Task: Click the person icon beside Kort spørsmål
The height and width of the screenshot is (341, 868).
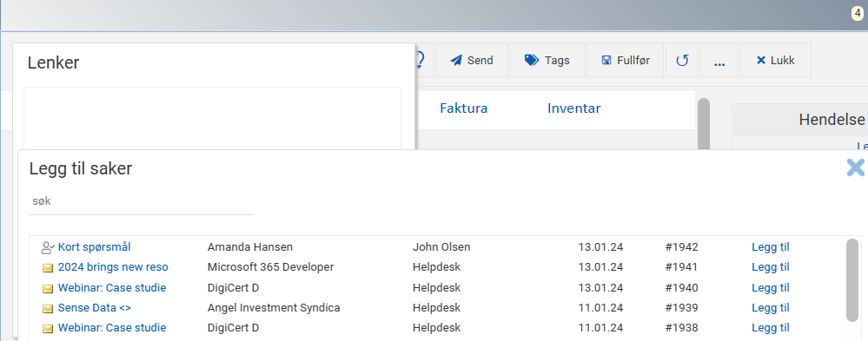Action: (48, 247)
